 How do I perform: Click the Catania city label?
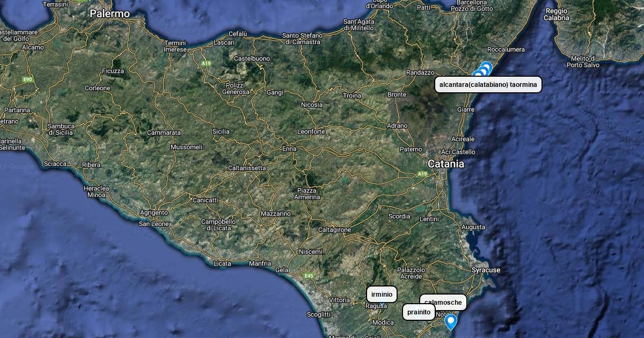point(446,164)
